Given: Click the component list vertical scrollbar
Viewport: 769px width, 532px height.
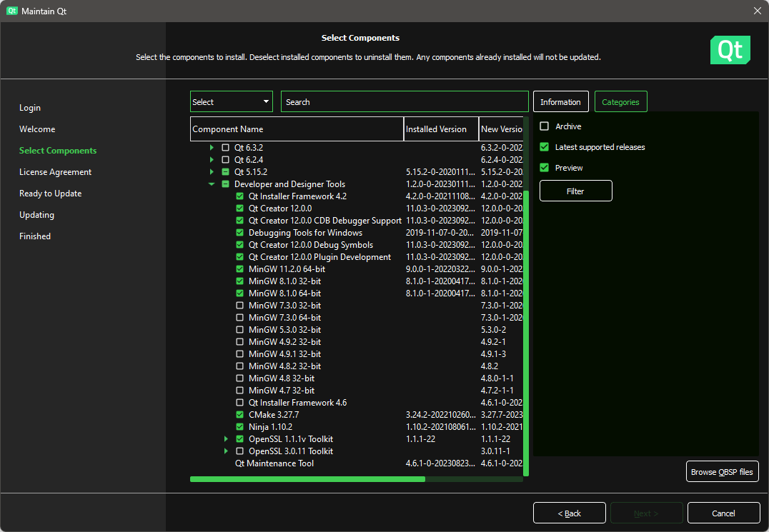Looking at the screenshot, I should (x=526, y=333).
